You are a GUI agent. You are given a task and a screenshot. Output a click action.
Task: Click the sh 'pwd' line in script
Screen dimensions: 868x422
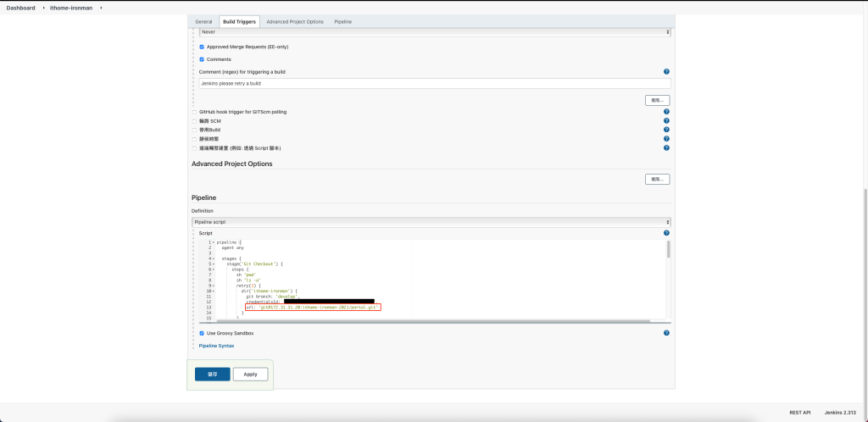point(246,275)
